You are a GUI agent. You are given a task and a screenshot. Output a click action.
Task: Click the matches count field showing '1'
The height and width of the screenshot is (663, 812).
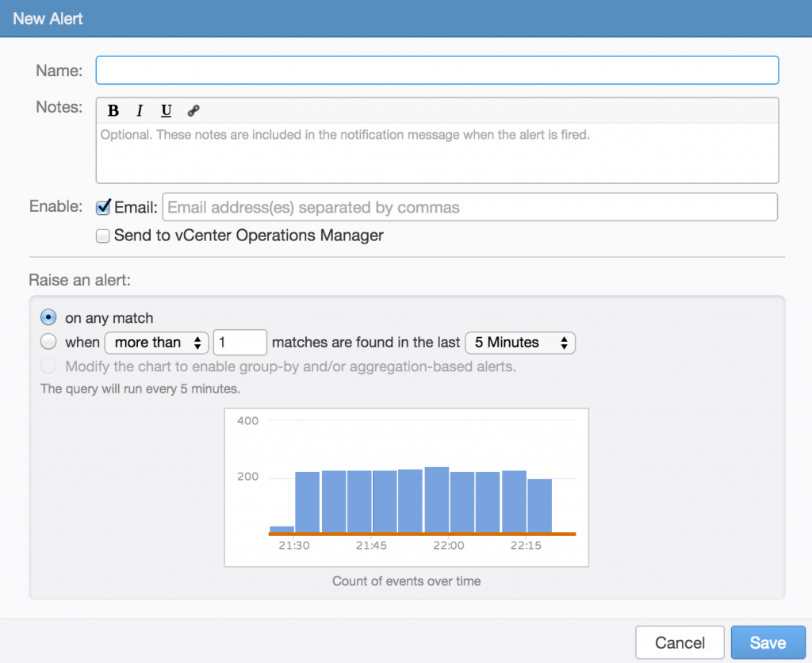[239, 343]
